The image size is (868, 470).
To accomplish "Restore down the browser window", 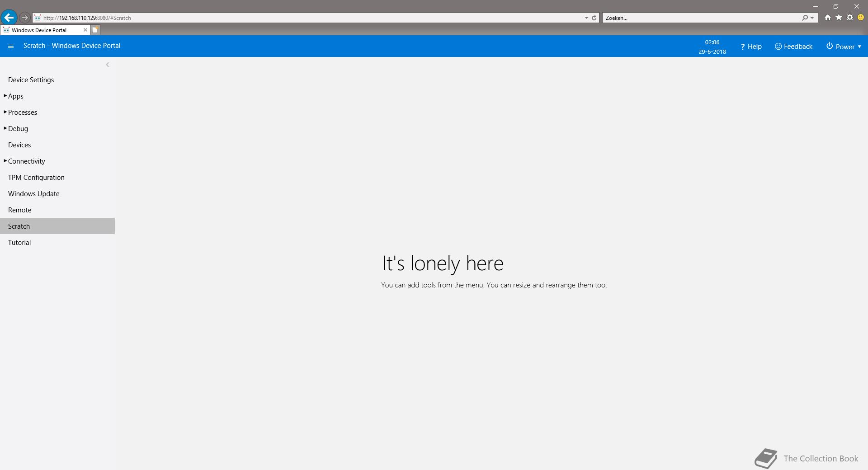I will pyautogui.click(x=836, y=6).
